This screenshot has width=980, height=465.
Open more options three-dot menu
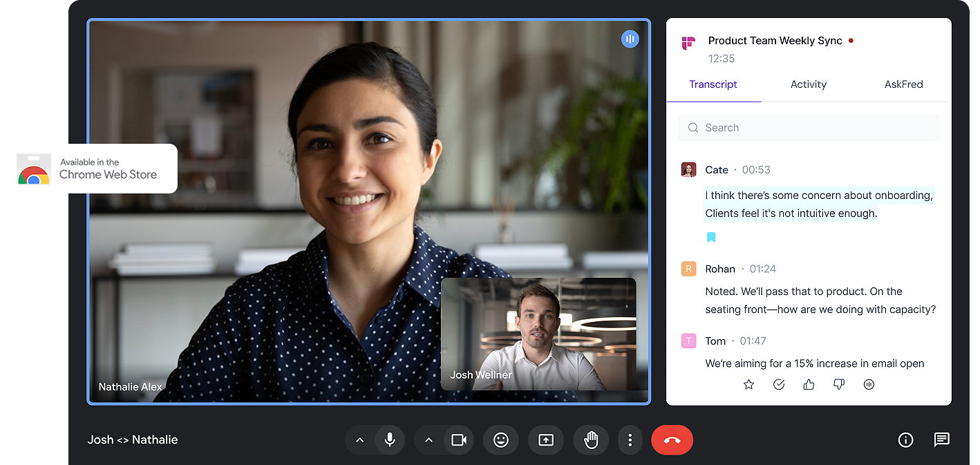(x=630, y=439)
